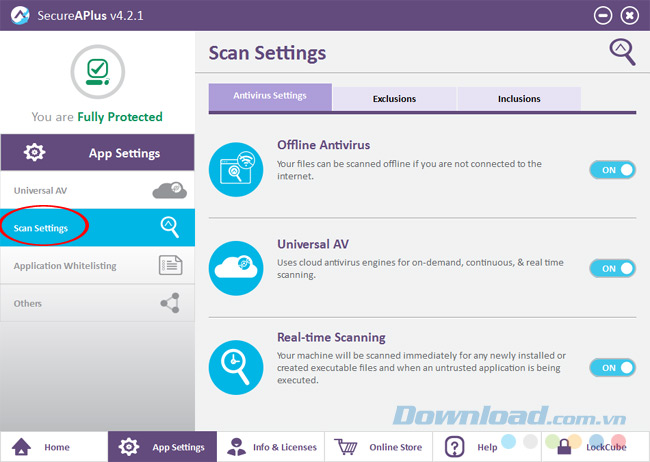Screen dimensions: 650x462
Task: Click the gear icon in bottom App Settings
Action: (129, 447)
